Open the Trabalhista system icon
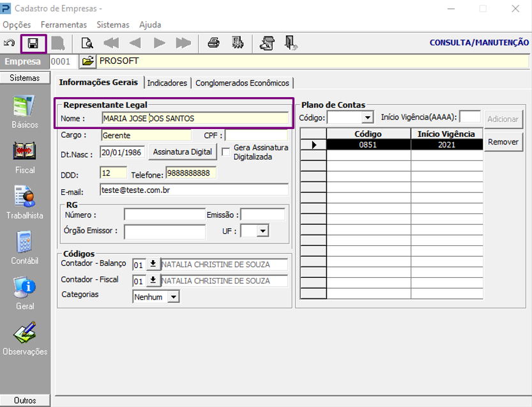This screenshot has width=532, height=407. pos(25,196)
